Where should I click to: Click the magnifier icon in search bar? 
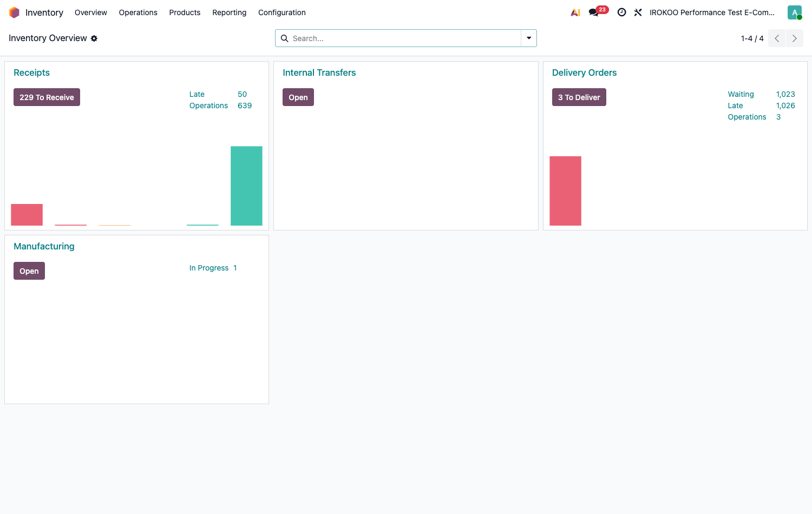[285, 38]
